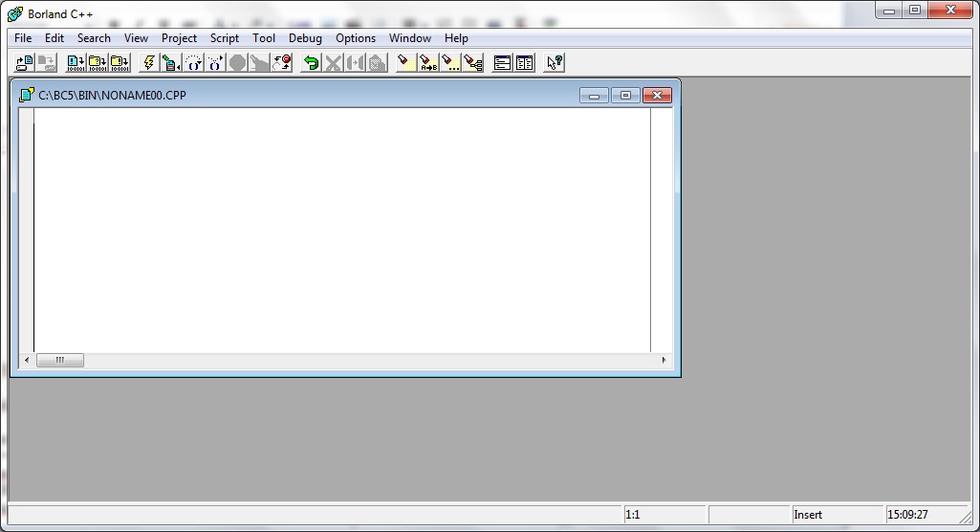Maximize the main Borland C++ window

click(x=915, y=11)
